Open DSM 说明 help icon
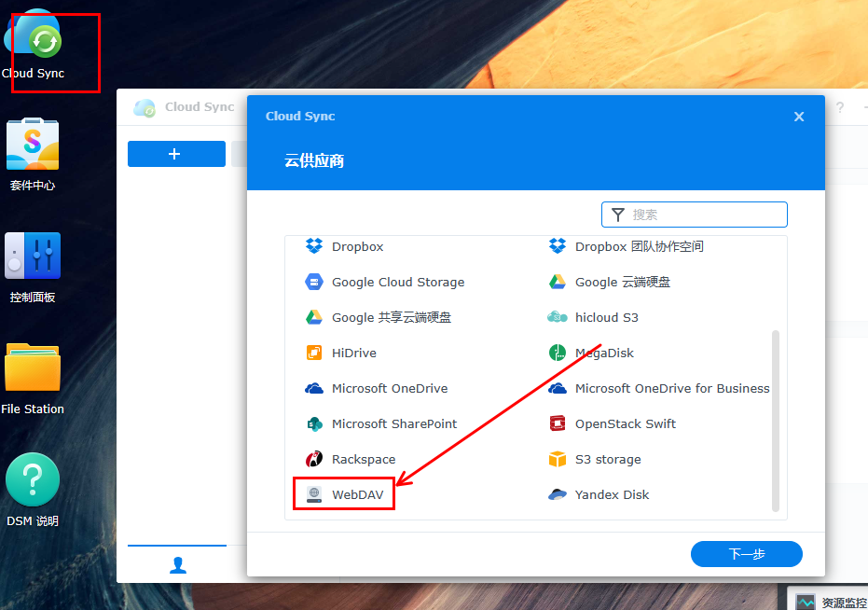 click(33, 479)
